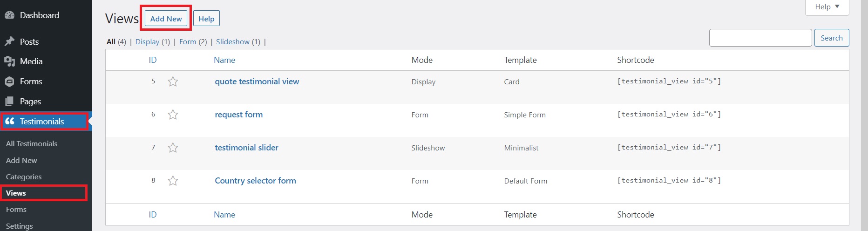Expand the Help dropdown at top right
The height and width of the screenshot is (231, 868).
827,7
